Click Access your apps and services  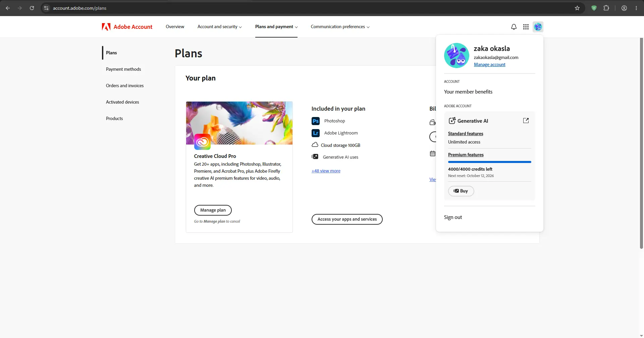tap(347, 219)
